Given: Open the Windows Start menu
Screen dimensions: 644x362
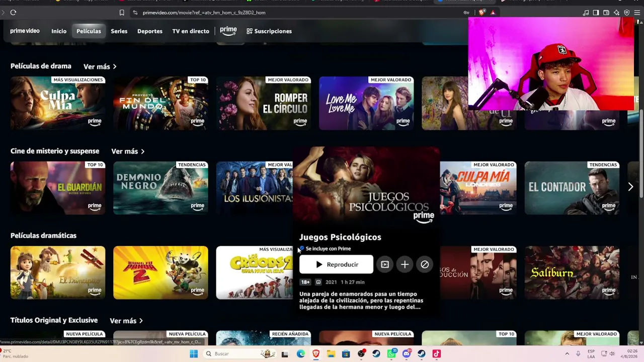Looking at the screenshot, I should [194, 354].
